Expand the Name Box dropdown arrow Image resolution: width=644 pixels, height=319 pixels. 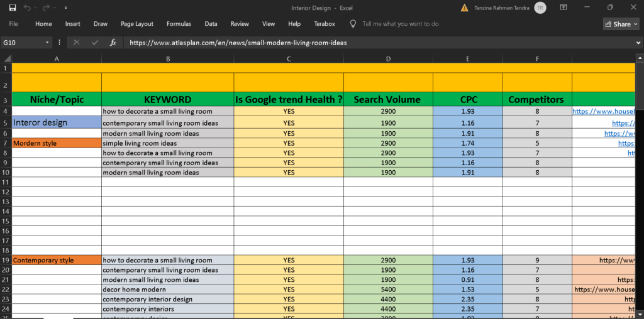click(48, 43)
